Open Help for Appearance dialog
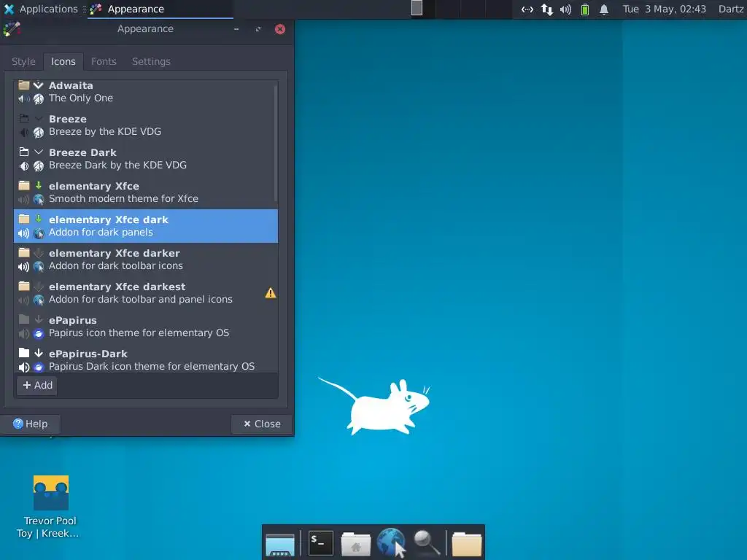747x560 pixels. click(x=30, y=424)
